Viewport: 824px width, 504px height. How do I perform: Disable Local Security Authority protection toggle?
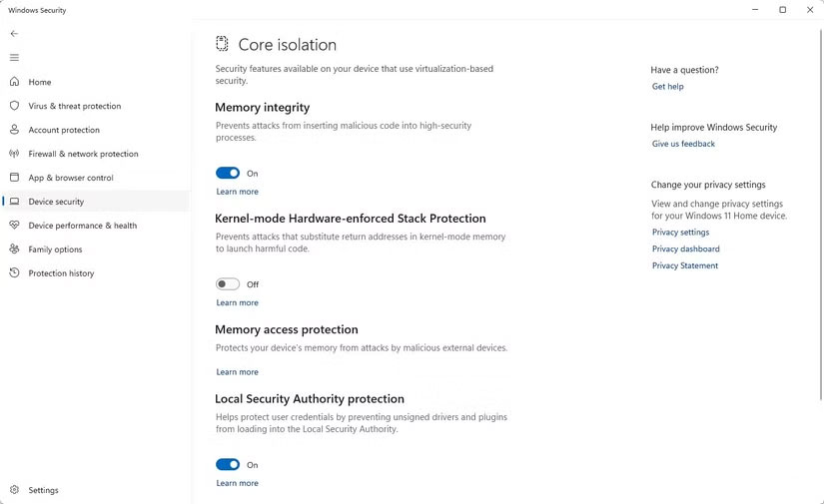coord(228,465)
